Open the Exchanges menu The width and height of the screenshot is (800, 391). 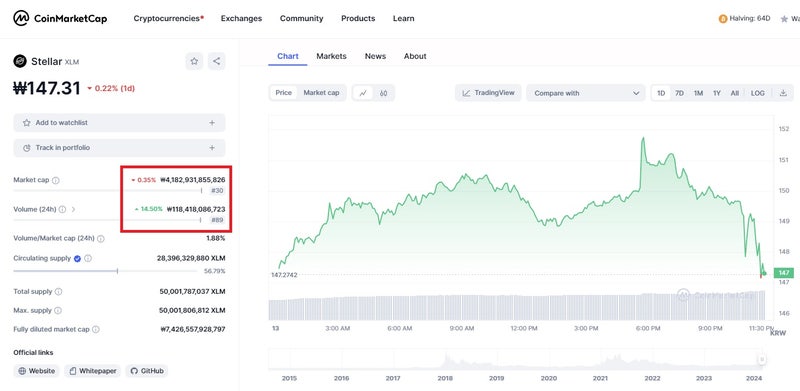pos(241,18)
